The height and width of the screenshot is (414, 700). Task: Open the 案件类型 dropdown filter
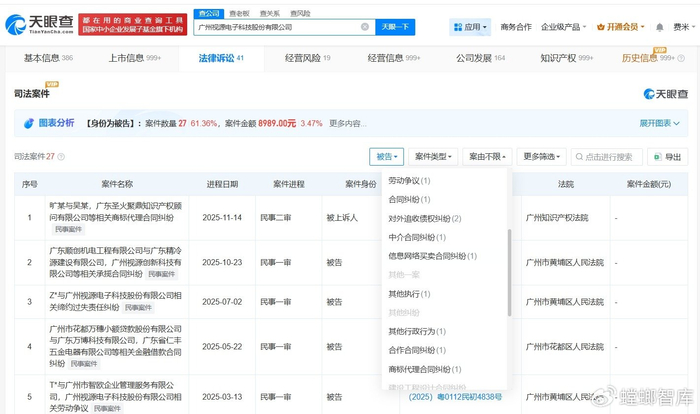(433, 157)
